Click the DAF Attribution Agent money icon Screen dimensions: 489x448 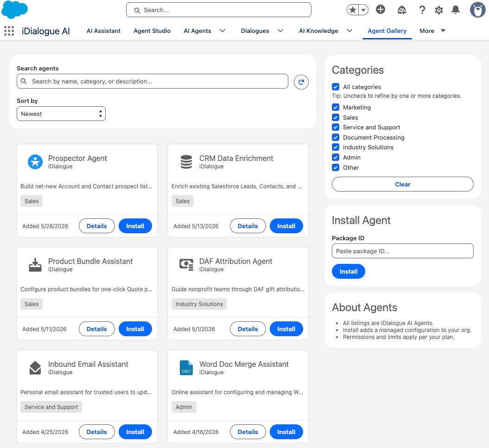pos(186,264)
